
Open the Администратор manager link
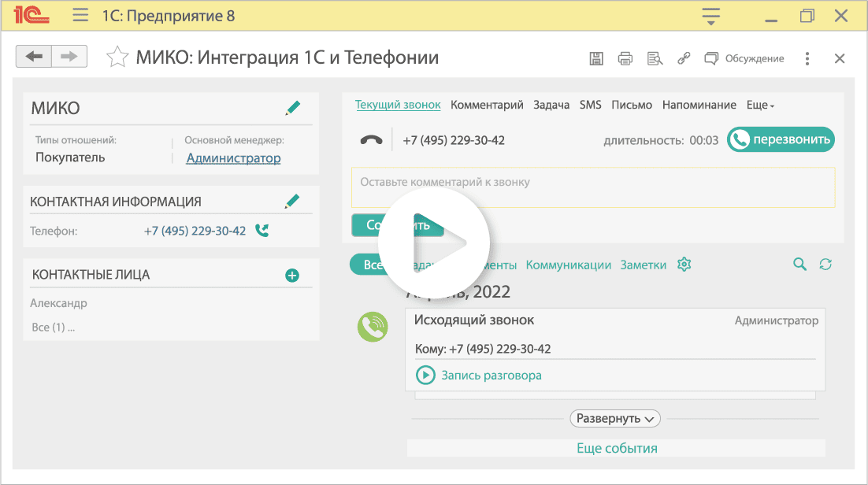click(234, 157)
